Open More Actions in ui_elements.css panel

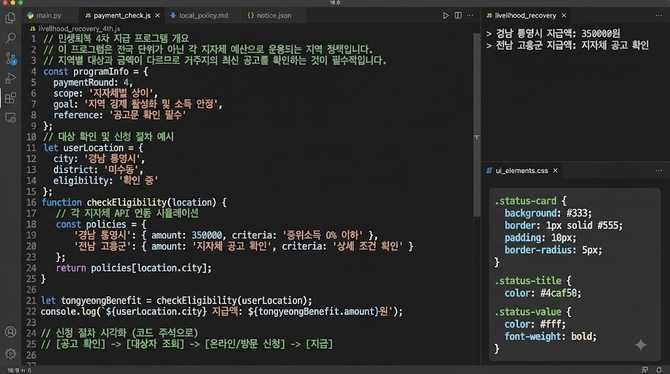click(659, 171)
